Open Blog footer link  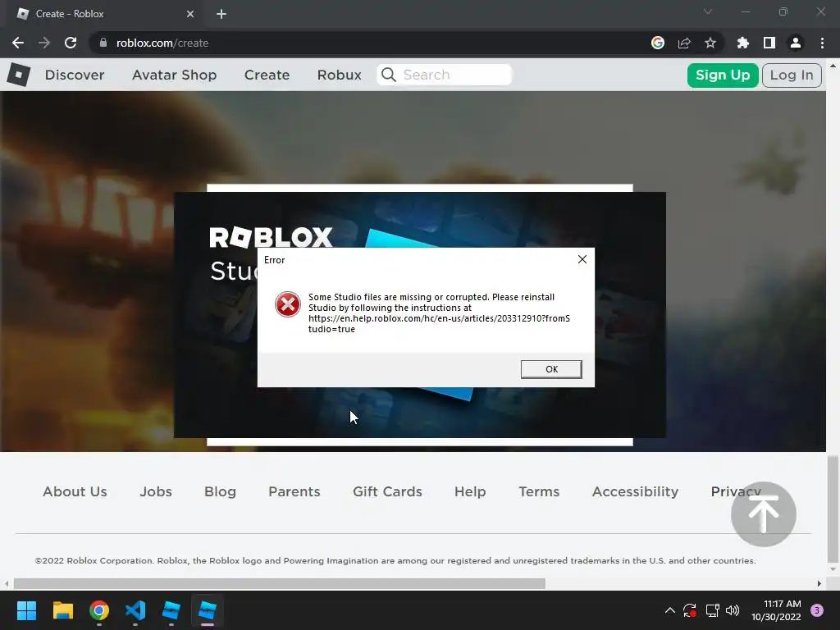click(220, 492)
